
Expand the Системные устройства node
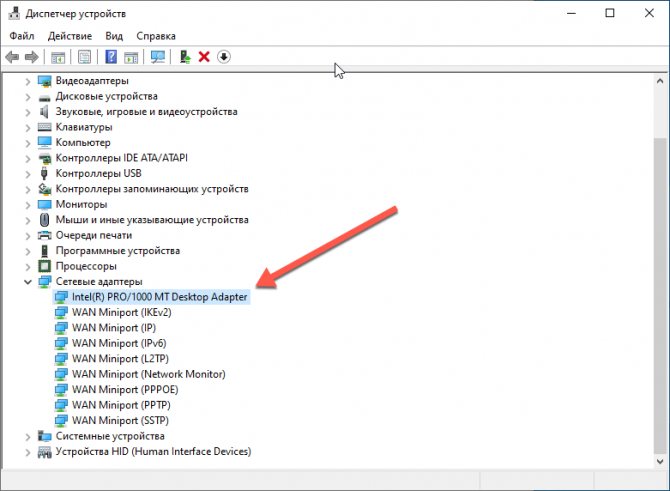click(x=28, y=437)
